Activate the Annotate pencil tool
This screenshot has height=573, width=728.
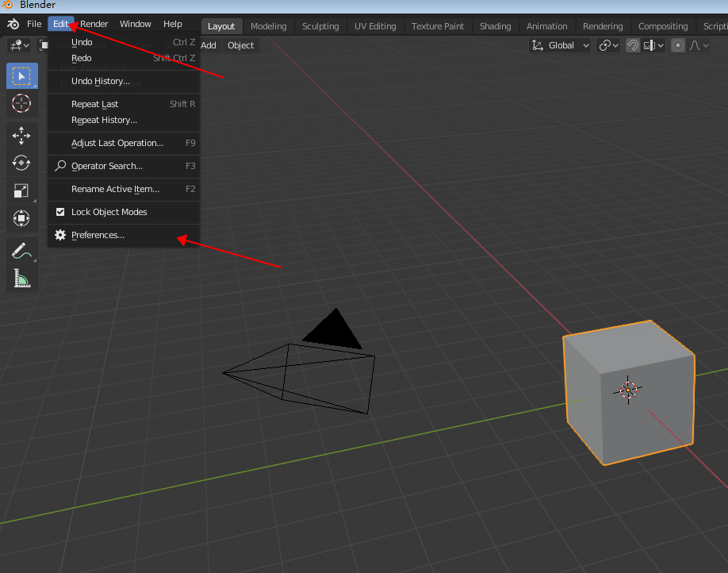pyautogui.click(x=21, y=252)
